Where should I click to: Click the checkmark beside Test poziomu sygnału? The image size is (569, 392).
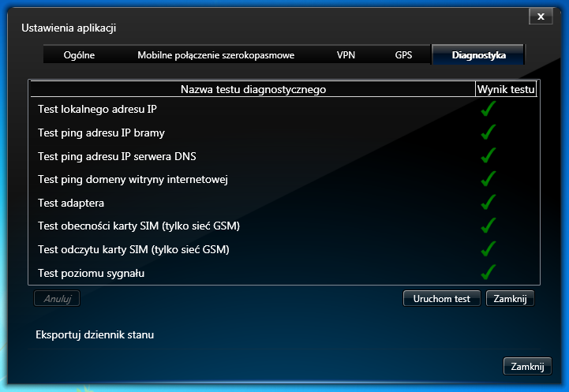tap(488, 273)
